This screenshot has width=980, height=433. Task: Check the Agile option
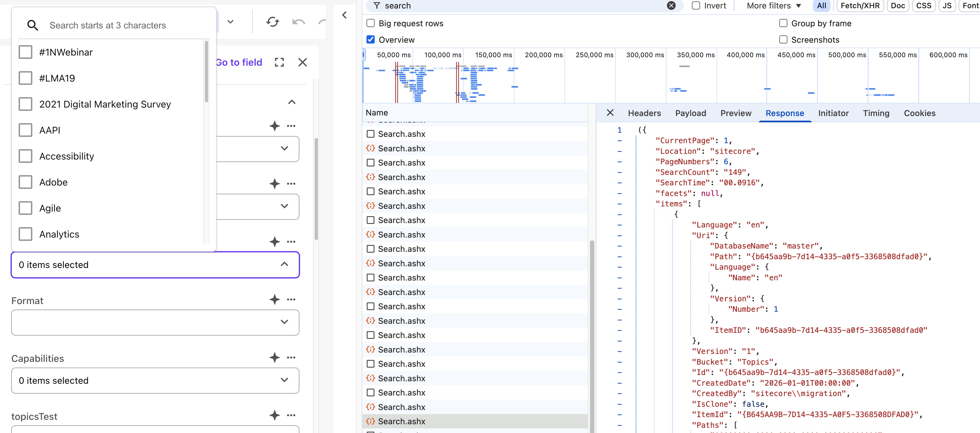coord(25,208)
